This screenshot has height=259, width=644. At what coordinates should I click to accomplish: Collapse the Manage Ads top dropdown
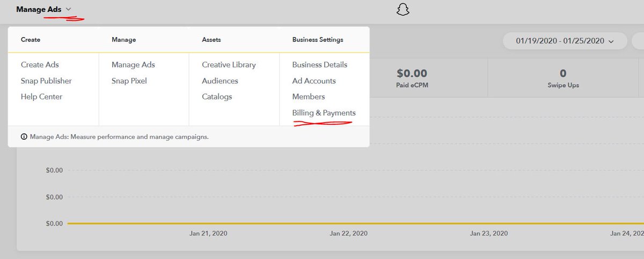(x=43, y=9)
